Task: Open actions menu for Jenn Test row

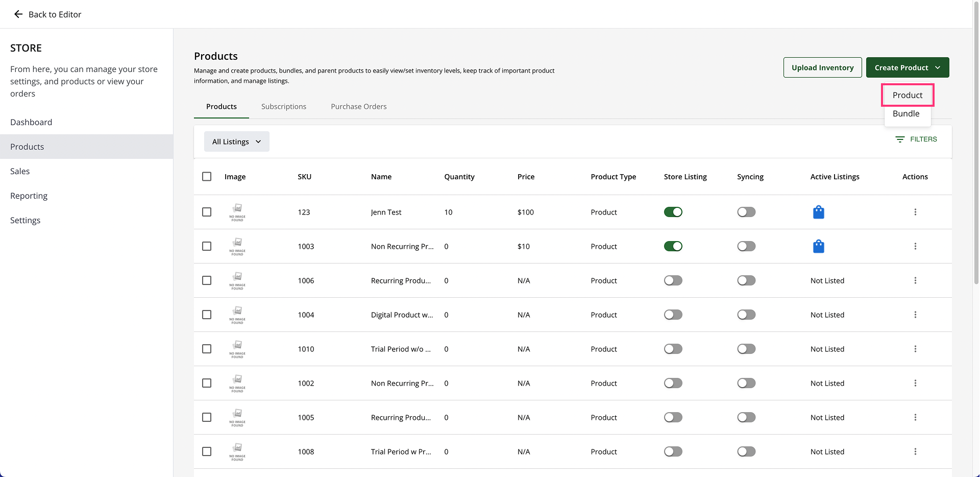Action: (915, 212)
